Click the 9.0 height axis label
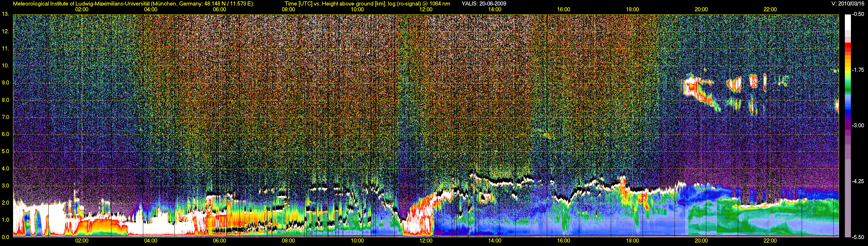This screenshot has width=868, height=246. pos(5,82)
